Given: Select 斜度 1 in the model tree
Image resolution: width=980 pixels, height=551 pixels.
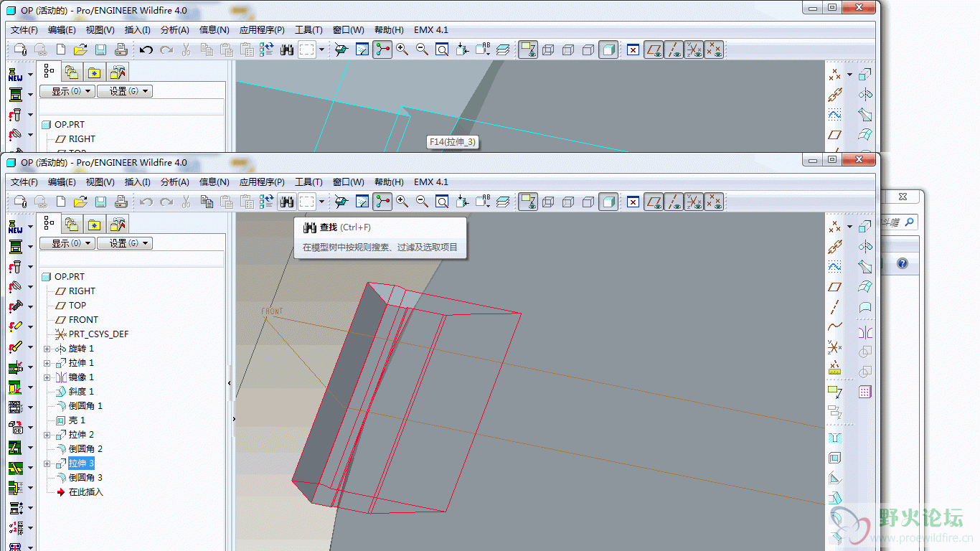Looking at the screenshot, I should click(x=81, y=392).
